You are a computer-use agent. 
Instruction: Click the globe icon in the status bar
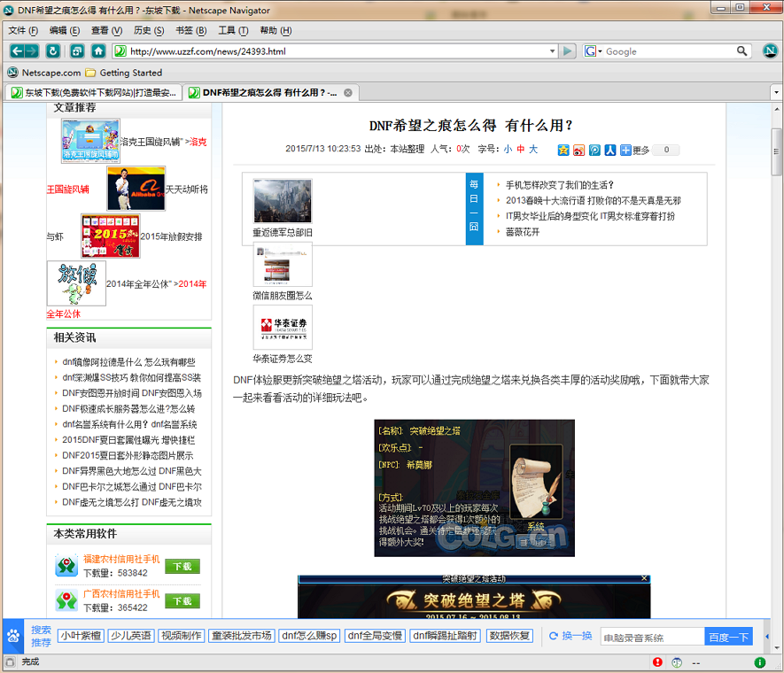(x=677, y=662)
